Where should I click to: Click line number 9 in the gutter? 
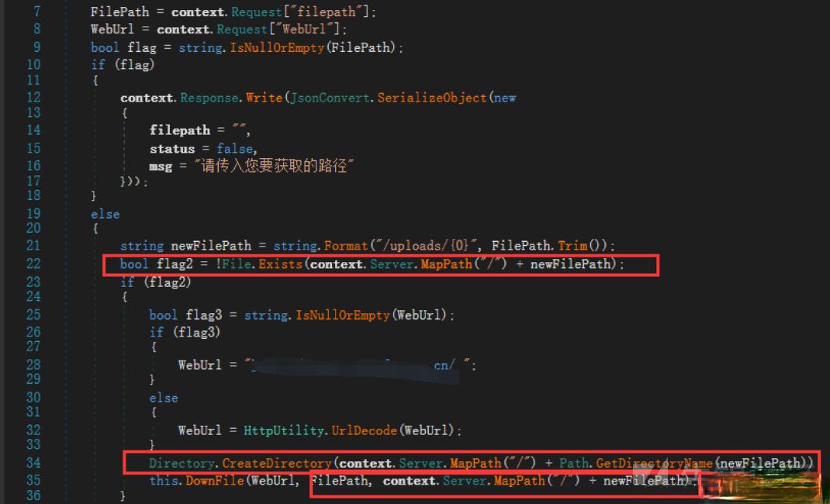click(x=37, y=47)
